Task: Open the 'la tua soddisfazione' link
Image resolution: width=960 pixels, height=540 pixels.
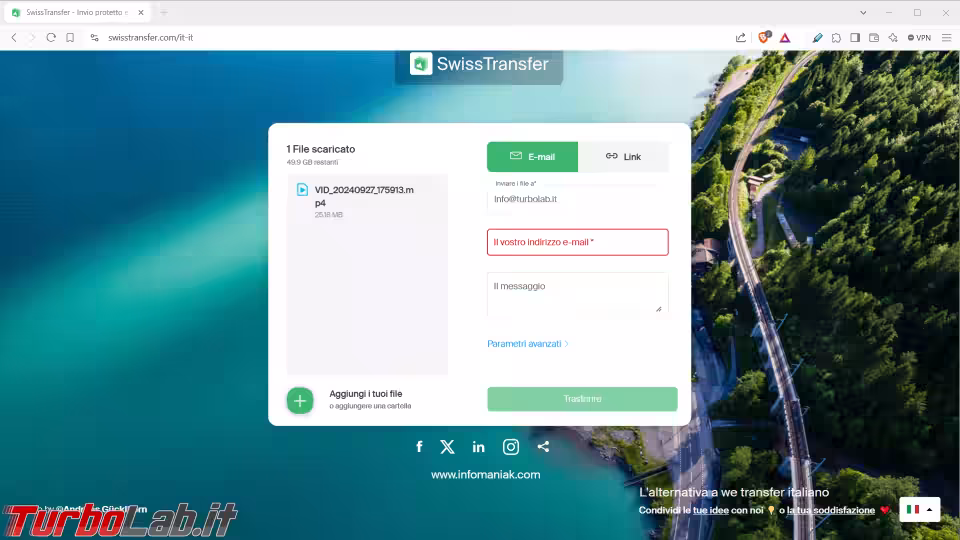Action: [x=831, y=510]
